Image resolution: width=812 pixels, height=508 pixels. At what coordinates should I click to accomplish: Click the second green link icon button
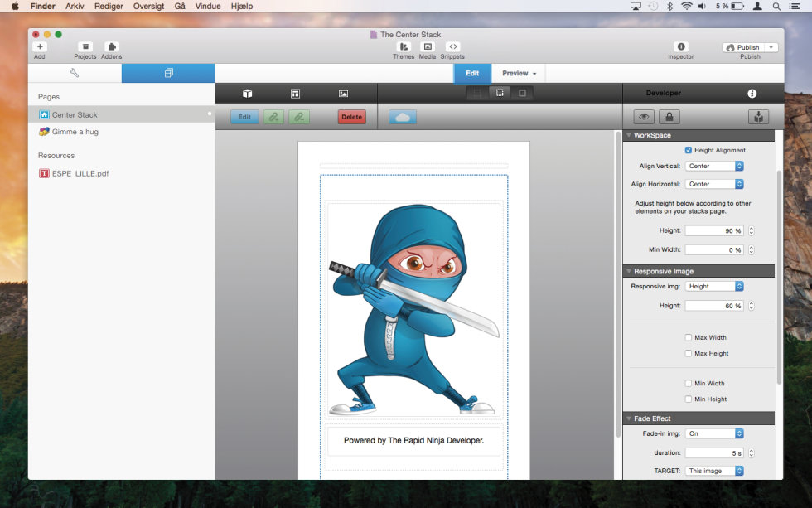299,117
